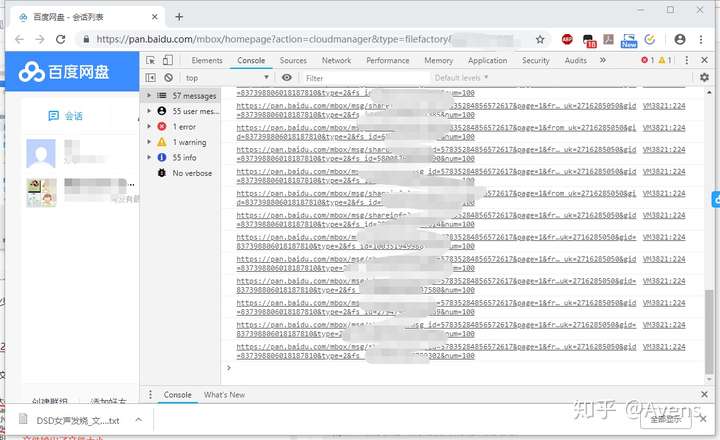
Task: Click the blue side tab on right edge
Action: pos(716,200)
